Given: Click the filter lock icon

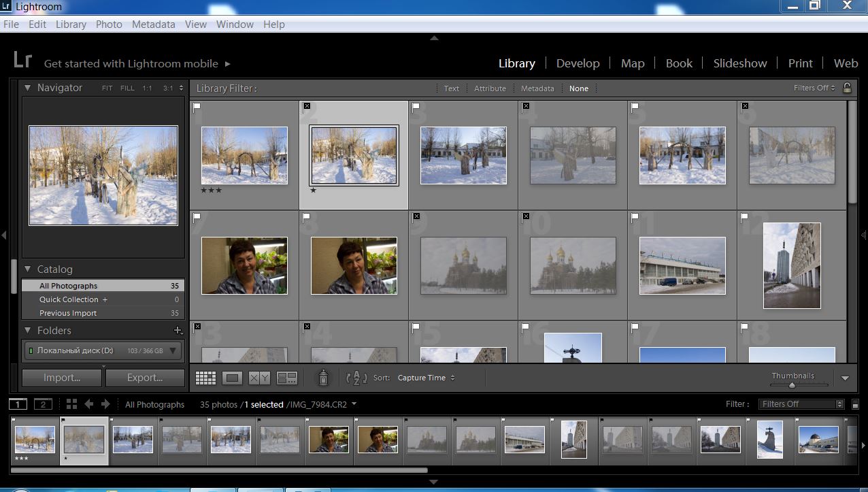Looking at the screenshot, I should point(847,88).
